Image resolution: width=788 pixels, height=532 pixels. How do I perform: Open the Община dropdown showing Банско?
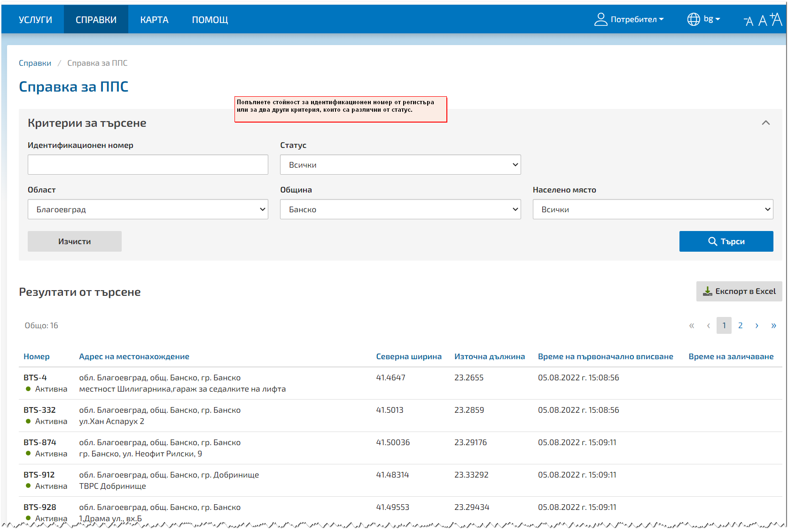pyautogui.click(x=400, y=209)
